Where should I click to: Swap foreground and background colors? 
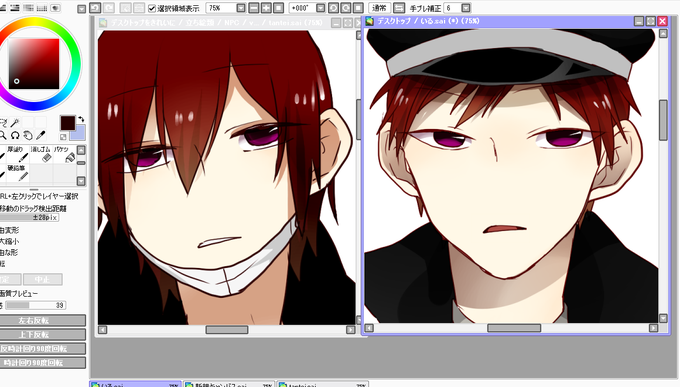[x=81, y=119]
